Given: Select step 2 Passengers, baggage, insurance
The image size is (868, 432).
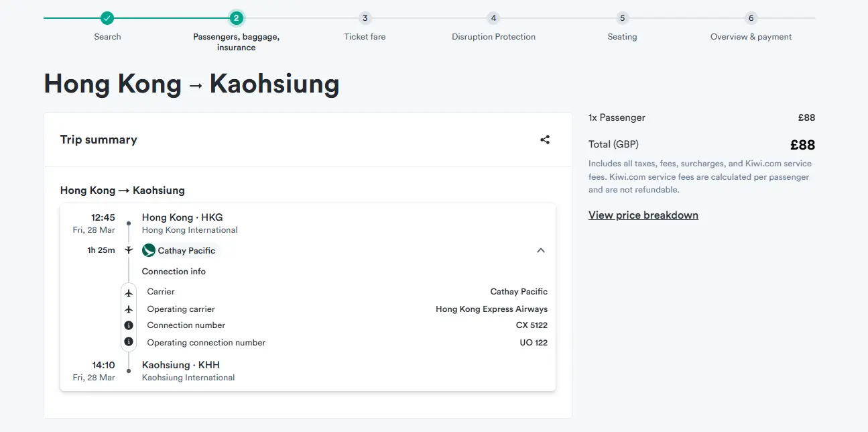Looking at the screenshot, I should click(x=236, y=18).
